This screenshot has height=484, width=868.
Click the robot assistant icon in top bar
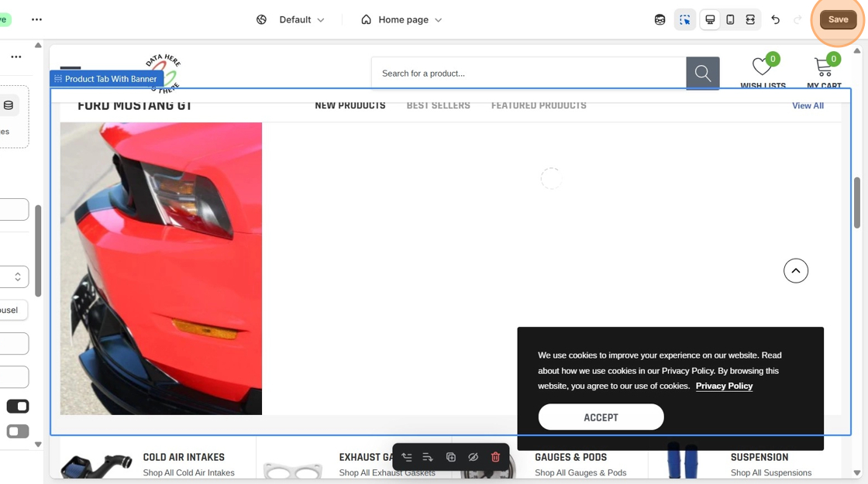[x=660, y=20]
